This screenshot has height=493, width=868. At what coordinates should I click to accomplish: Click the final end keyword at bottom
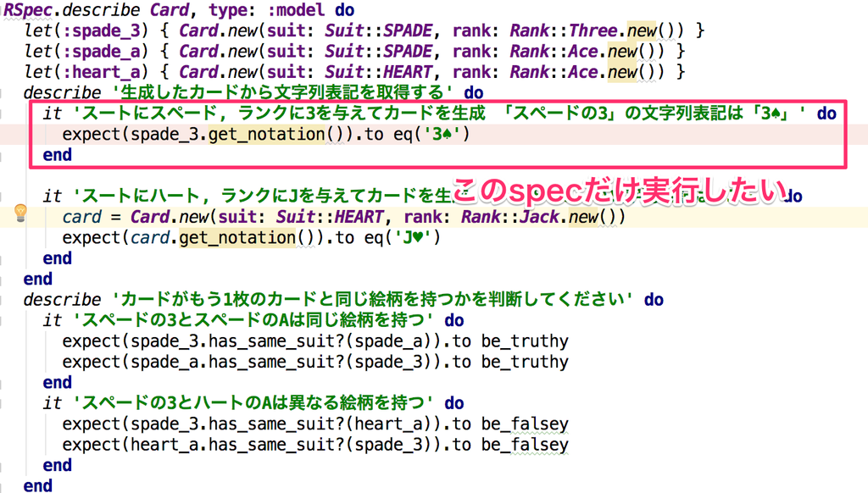coord(37,485)
